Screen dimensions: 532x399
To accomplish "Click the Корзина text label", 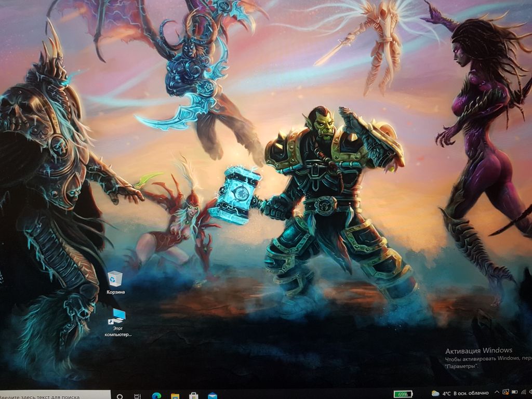I will pyautogui.click(x=115, y=292).
